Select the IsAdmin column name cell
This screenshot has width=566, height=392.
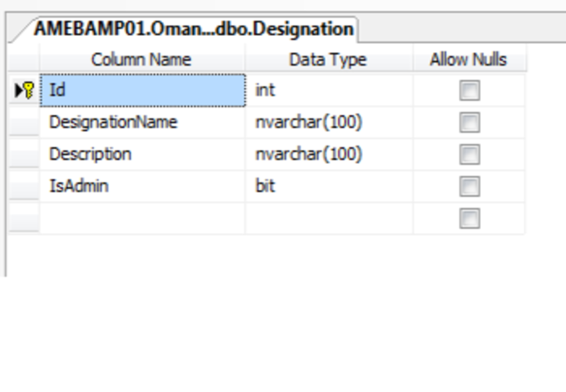point(144,186)
